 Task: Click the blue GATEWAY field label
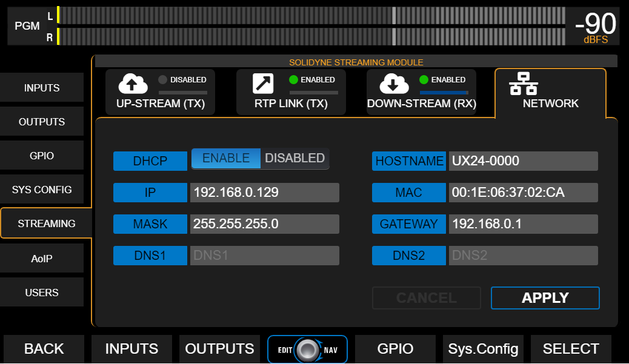[x=408, y=224]
